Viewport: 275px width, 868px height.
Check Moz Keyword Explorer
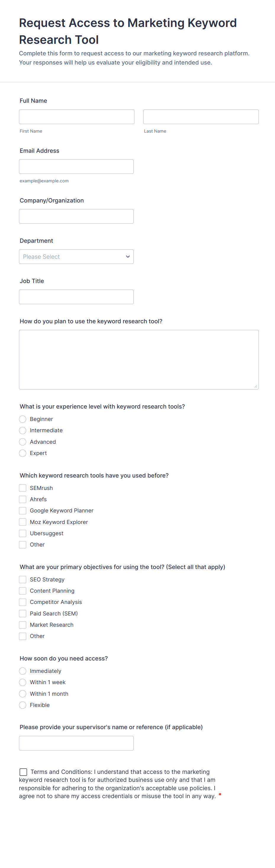coord(22,522)
